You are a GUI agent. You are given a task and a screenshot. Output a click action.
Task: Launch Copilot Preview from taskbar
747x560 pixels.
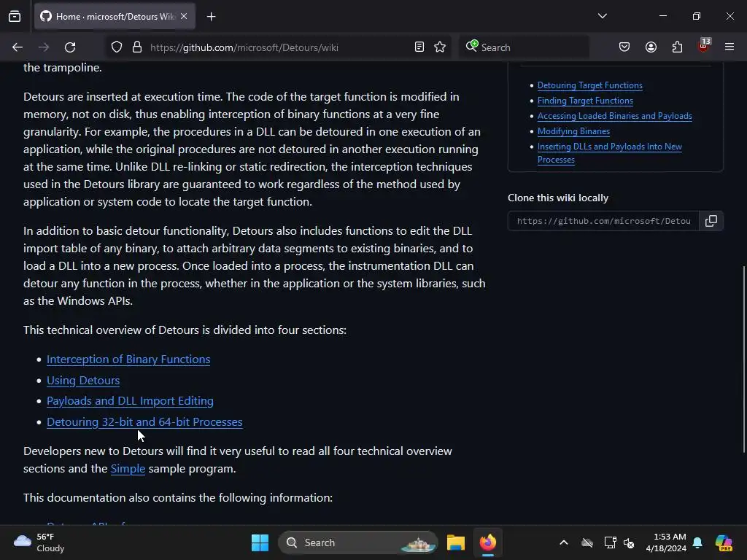tap(724, 542)
